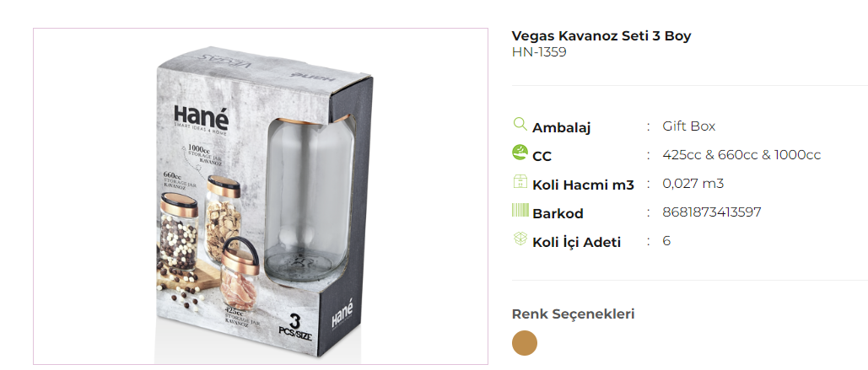Screen dimensions: 868x370
Task: Click the Gift Box packaging value
Action: click(688, 126)
